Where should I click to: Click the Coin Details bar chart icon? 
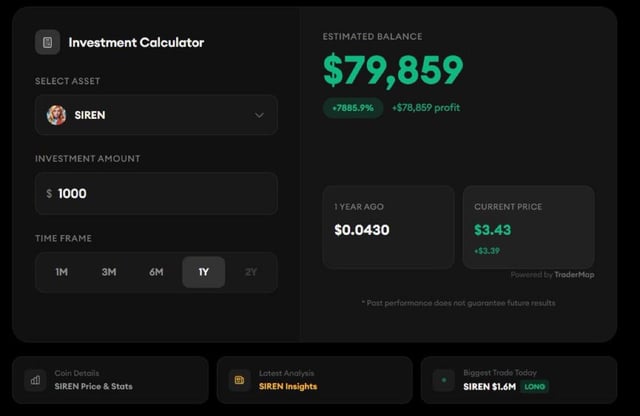click(x=35, y=380)
